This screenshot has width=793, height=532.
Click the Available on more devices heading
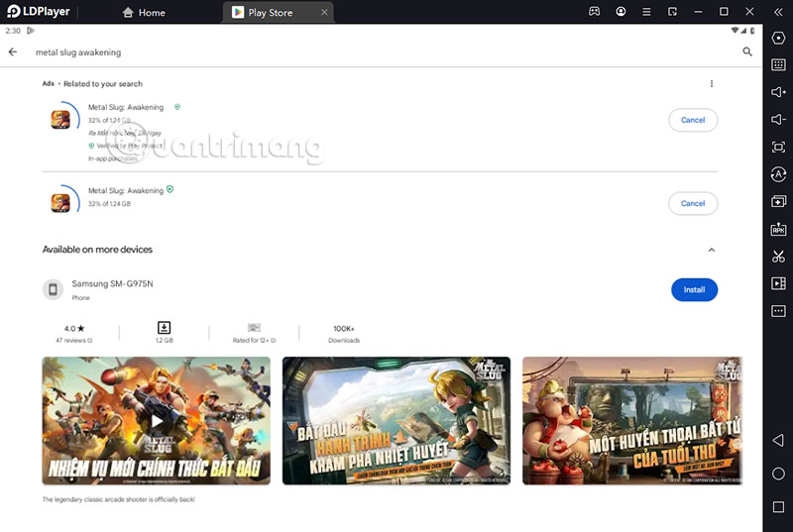coord(97,249)
